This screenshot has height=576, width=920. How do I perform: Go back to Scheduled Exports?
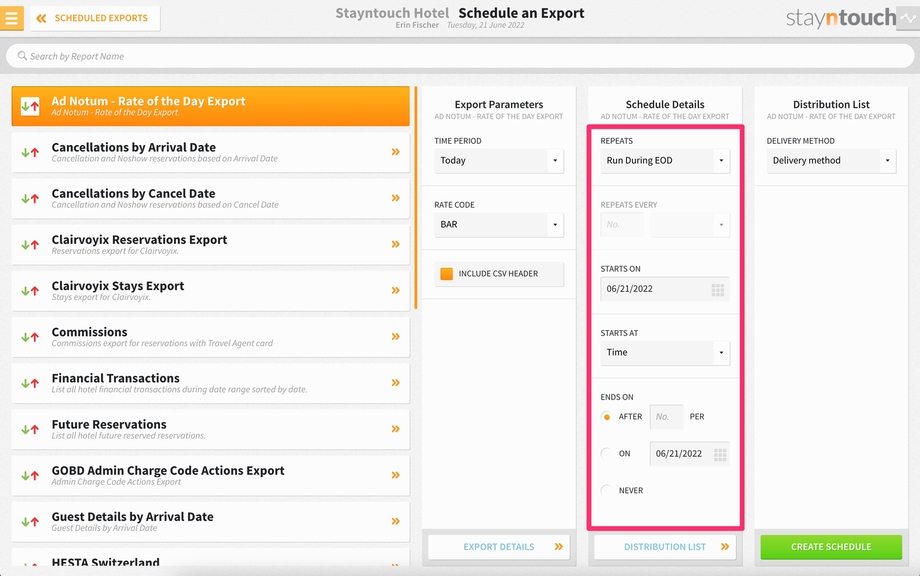tap(95, 18)
